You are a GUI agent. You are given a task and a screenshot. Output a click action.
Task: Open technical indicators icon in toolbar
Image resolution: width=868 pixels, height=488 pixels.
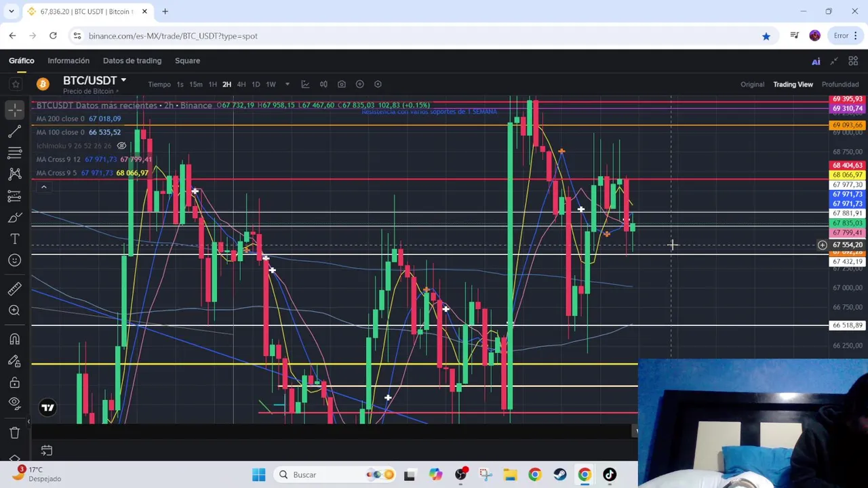(305, 84)
